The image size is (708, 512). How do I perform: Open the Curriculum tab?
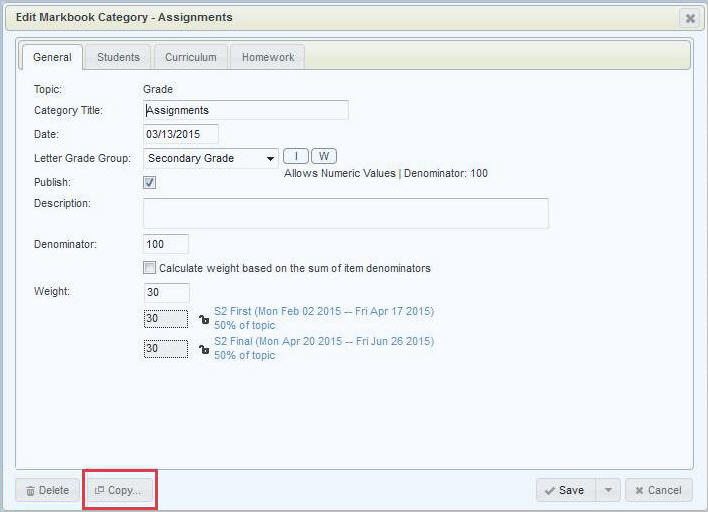pyautogui.click(x=190, y=57)
